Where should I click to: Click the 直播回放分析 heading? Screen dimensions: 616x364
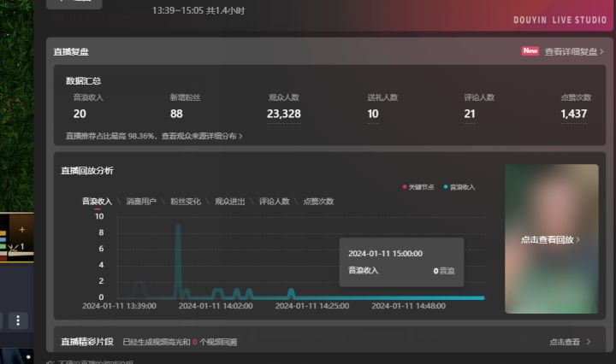87,171
